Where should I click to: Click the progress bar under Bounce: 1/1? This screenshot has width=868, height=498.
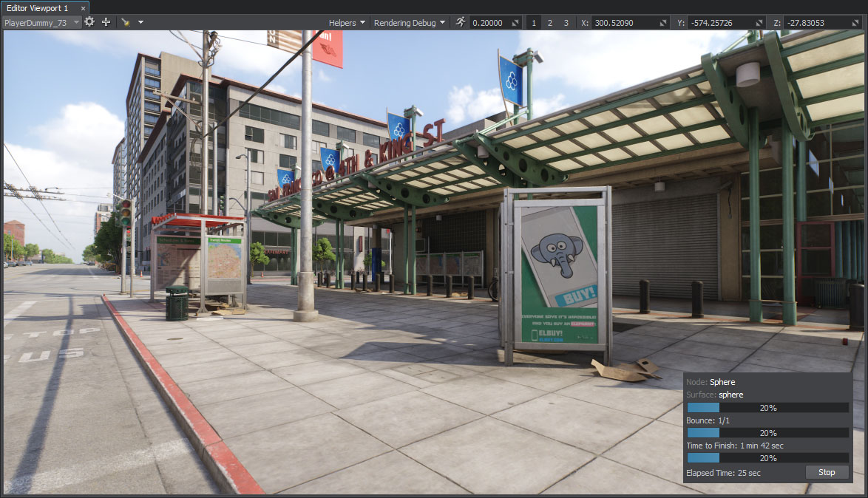pyautogui.click(x=767, y=433)
